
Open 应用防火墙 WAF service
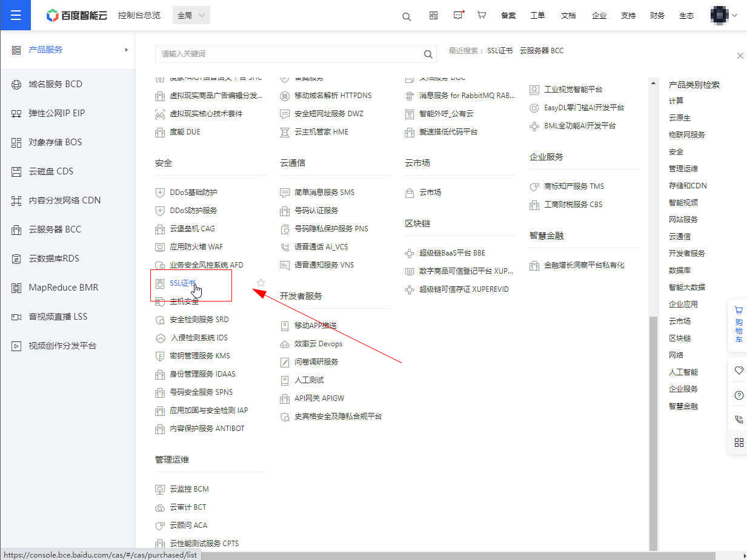tap(196, 247)
